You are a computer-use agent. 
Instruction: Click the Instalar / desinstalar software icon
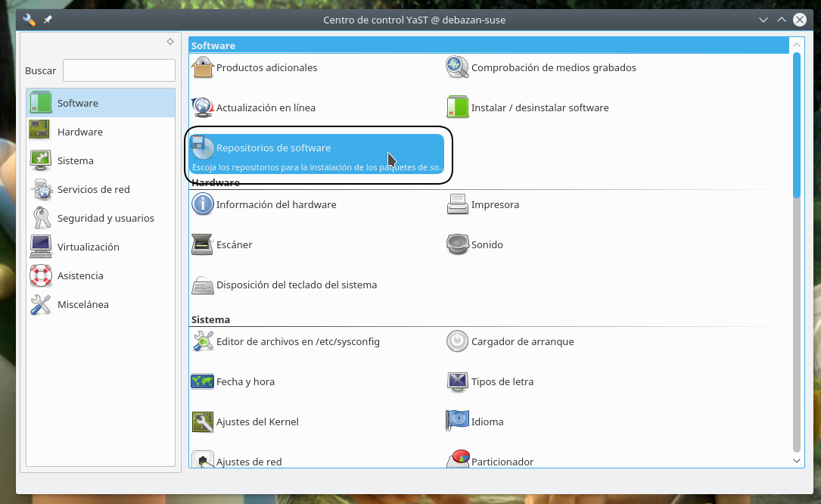pos(457,107)
